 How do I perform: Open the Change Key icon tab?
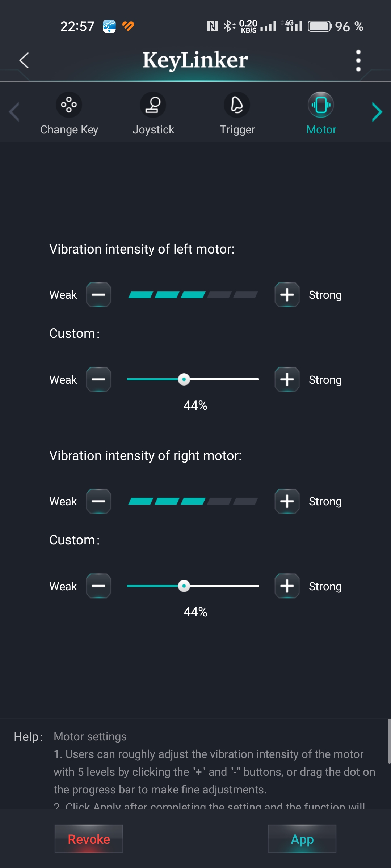pos(69,105)
